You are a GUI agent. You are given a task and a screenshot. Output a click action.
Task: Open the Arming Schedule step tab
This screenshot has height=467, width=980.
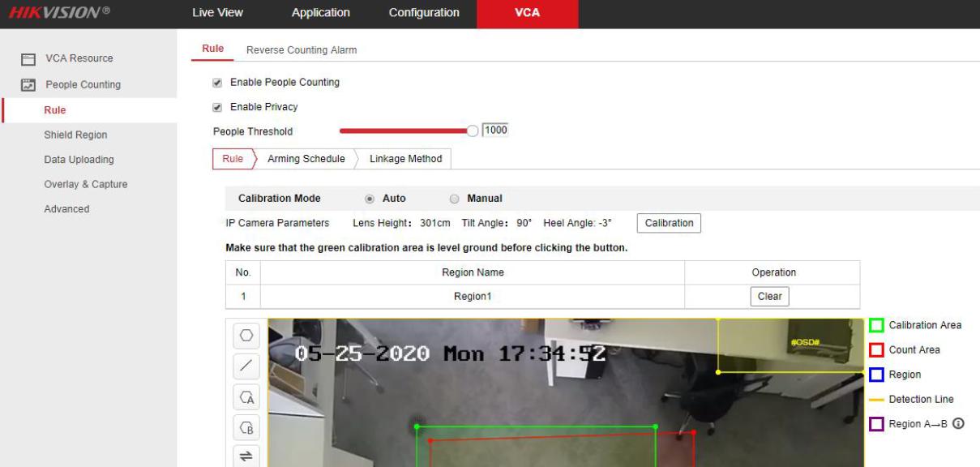click(306, 159)
